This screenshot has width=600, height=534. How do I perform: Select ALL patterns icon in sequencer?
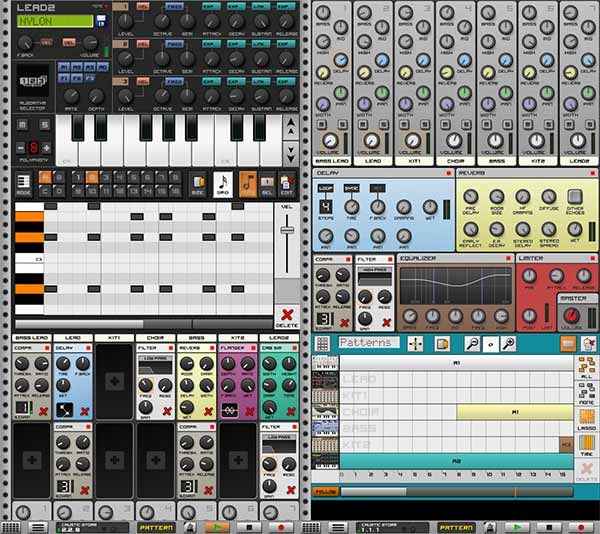click(586, 368)
